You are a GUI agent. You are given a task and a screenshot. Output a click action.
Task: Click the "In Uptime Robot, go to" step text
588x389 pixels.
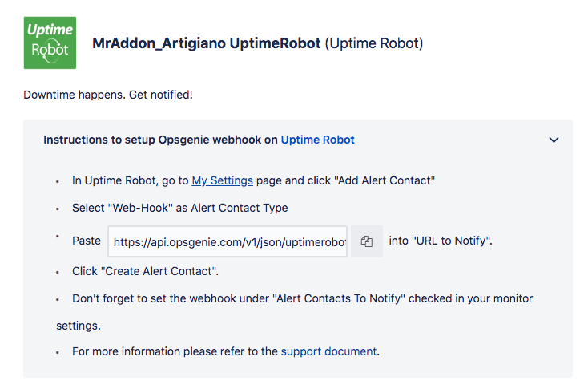coord(130,180)
